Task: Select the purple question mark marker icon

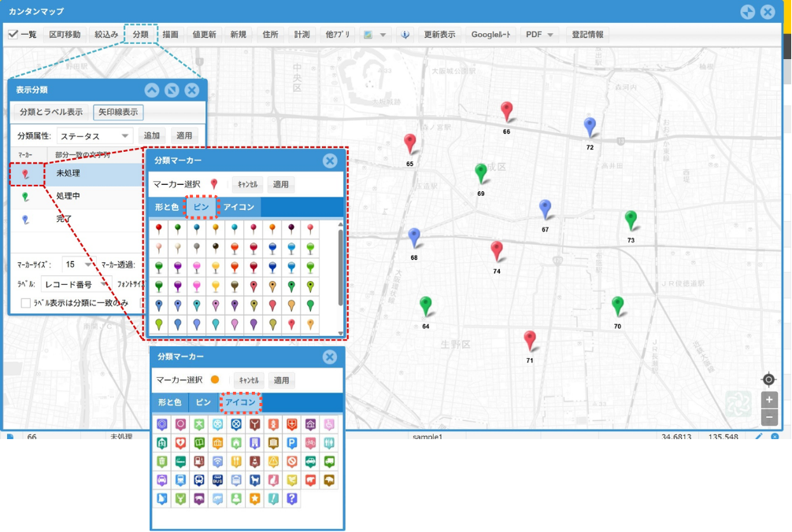Action: [x=292, y=498]
